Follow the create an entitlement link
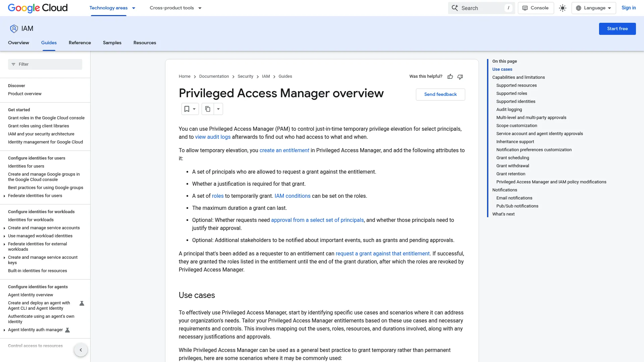The image size is (644, 362). (x=284, y=150)
